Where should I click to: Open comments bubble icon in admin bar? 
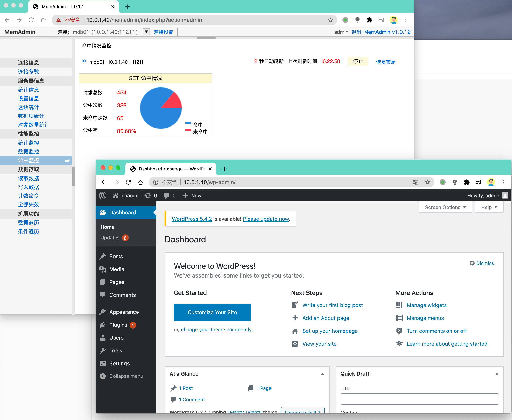coord(166,195)
